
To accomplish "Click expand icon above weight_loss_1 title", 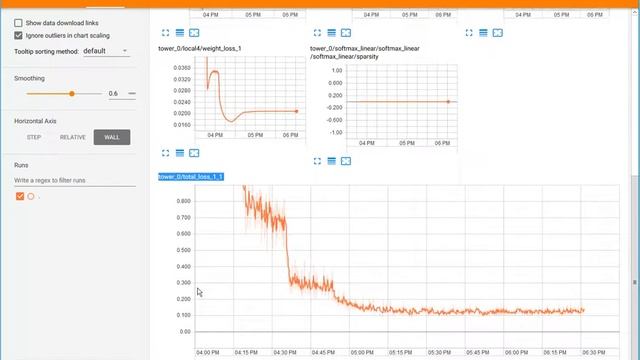I will point(165,33).
